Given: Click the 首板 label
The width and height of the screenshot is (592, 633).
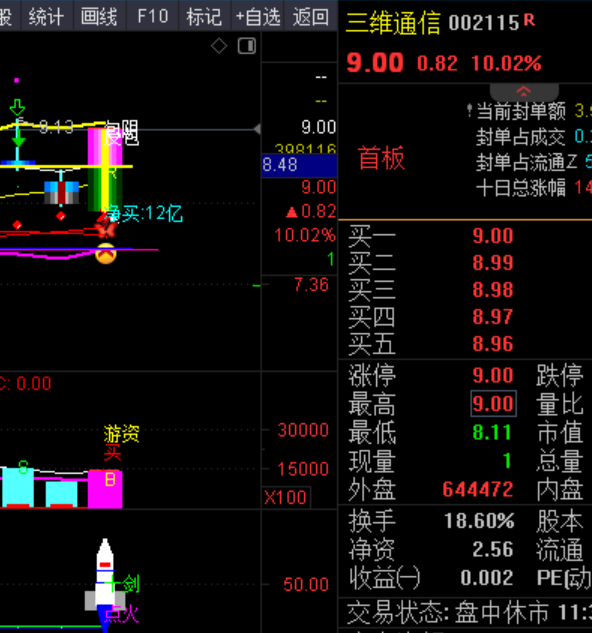Looking at the screenshot, I should pos(381,158).
